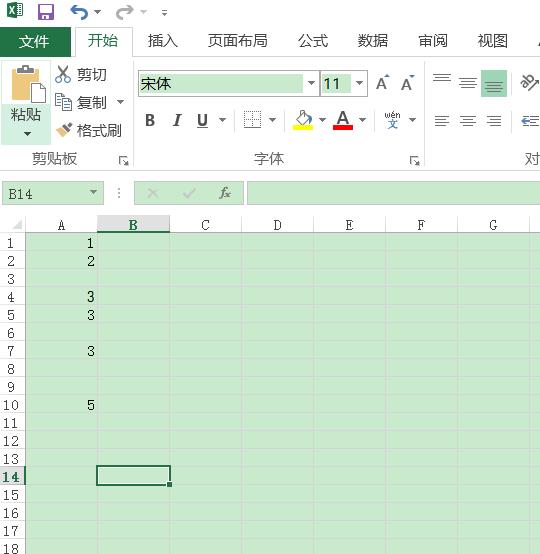Toggle bottom vertical alignment
Image resolution: width=540 pixels, height=554 pixels.
coord(494,83)
